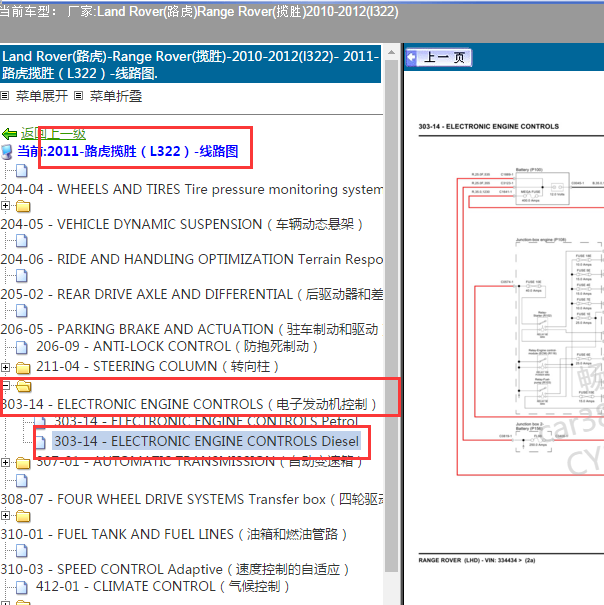
Task: Expand the 310-01 FUEL TANK folder
Action: (5, 515)
